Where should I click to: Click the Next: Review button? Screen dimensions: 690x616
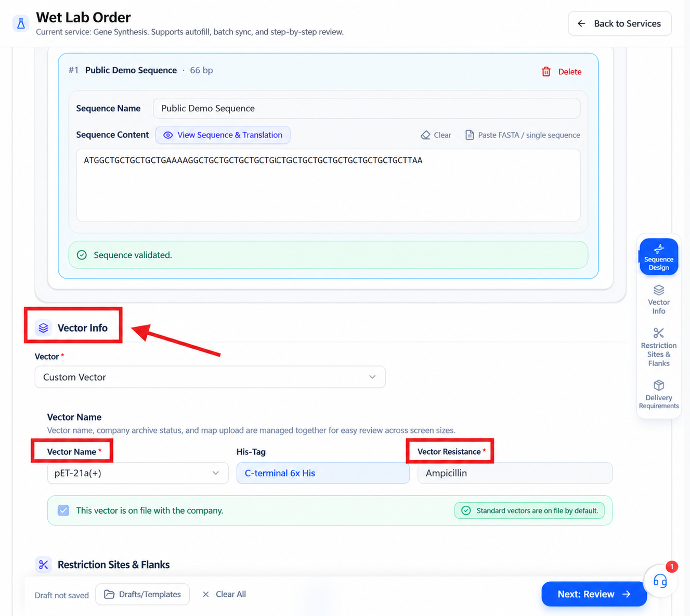pos(594,594)
